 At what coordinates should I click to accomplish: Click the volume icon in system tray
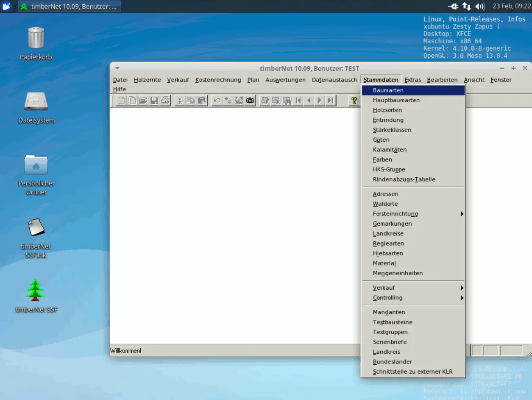click(480, 6)
